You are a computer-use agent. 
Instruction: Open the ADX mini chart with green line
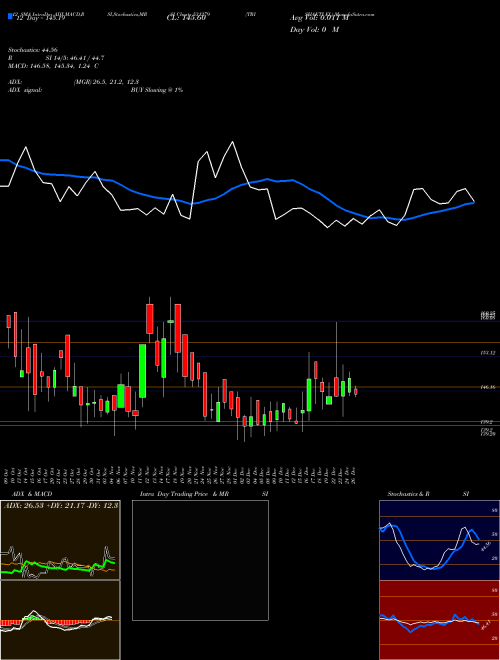(60, 540)
